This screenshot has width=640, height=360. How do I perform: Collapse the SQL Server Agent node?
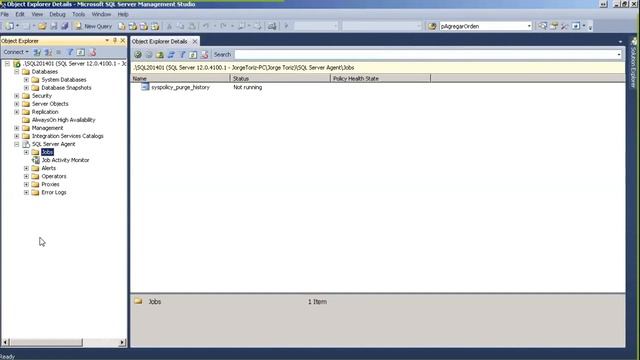(17, 144)
